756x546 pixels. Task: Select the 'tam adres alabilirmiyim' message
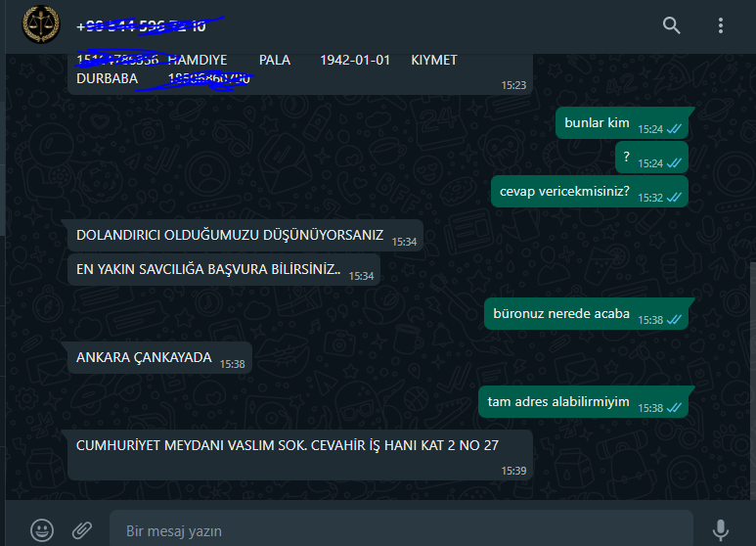[584, 402]
